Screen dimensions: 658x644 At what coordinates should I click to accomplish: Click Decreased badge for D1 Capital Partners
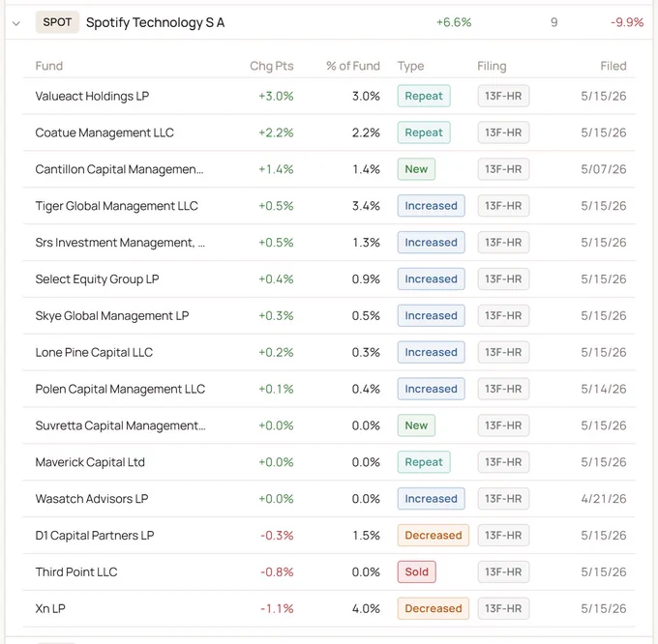coord(434,536)
